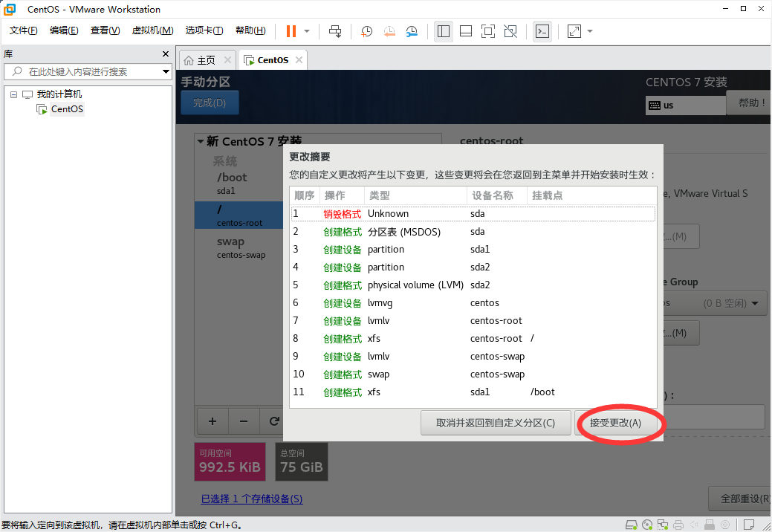
Task: Click the revert to snapshot icon
Action: (389, 31)
